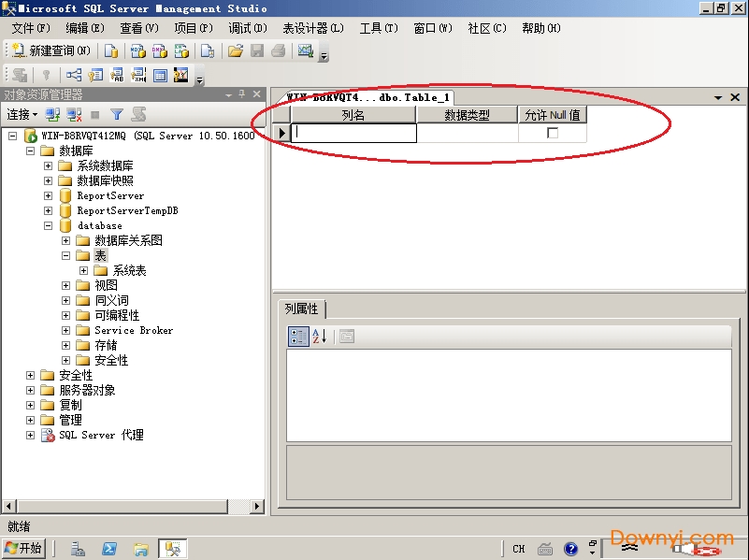Open the 工具 (Tools) menu
The height and width of the screenshot is (560, 749).
pyautogui.click(x=378, y=28)
